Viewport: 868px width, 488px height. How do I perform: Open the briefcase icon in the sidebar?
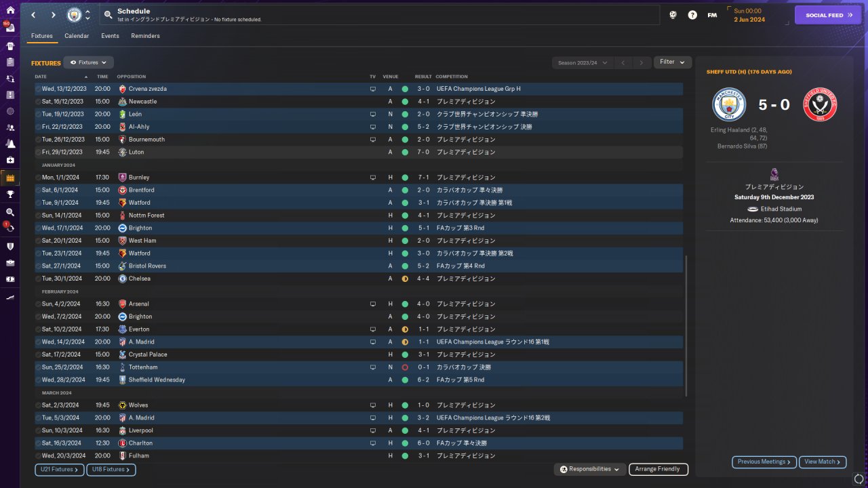point(9,262)
